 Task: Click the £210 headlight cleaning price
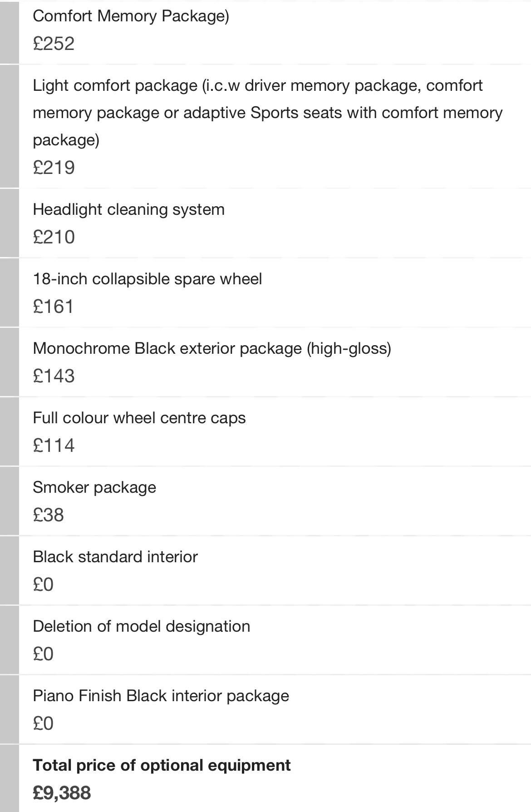[x=54, y=238]
